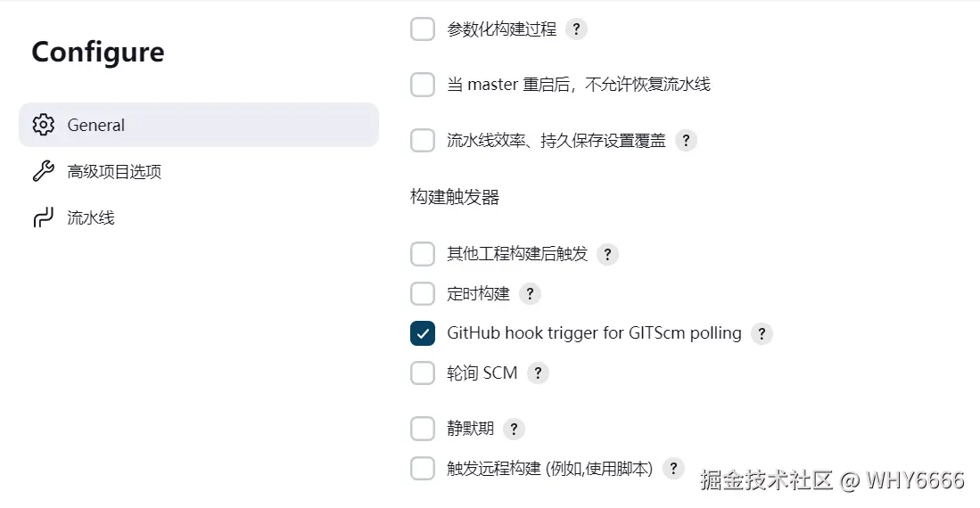Open help for GitHub hook trigger
980x508 pixels.
(x=761, y=333)
